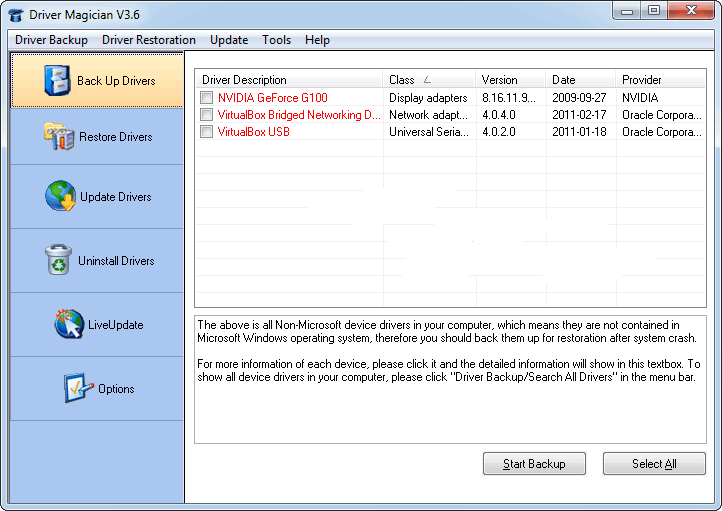Click inside the driver information textbox

coord(450,379)
